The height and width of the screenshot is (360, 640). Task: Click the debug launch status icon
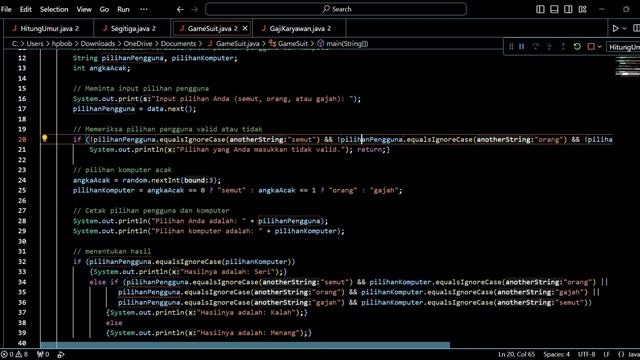click(x=61, y=354)
